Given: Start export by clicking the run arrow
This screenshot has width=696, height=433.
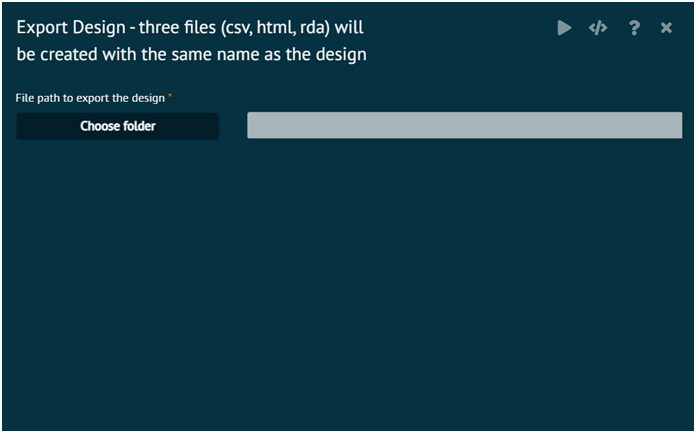Looking at the screenshot, I should pos(564,28).
